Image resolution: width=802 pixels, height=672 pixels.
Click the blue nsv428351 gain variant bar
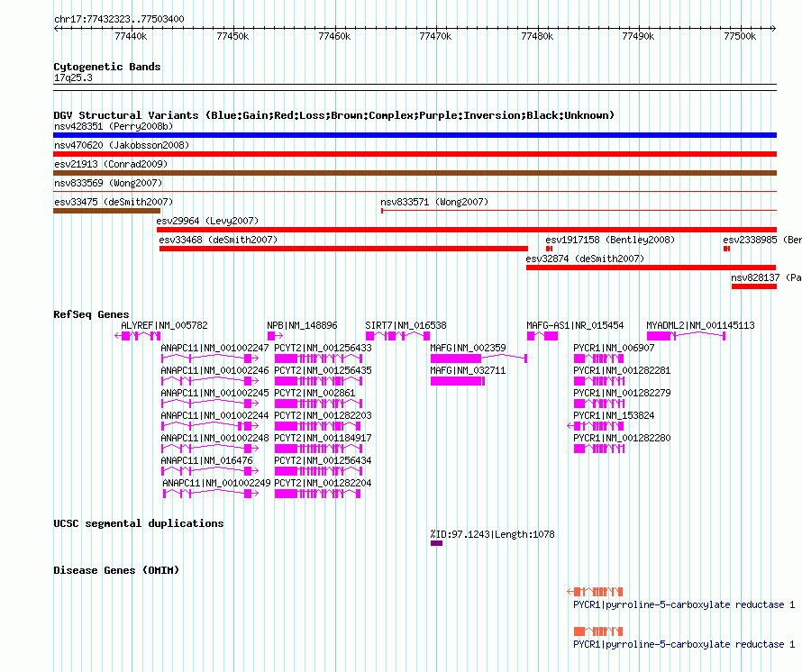415,135
